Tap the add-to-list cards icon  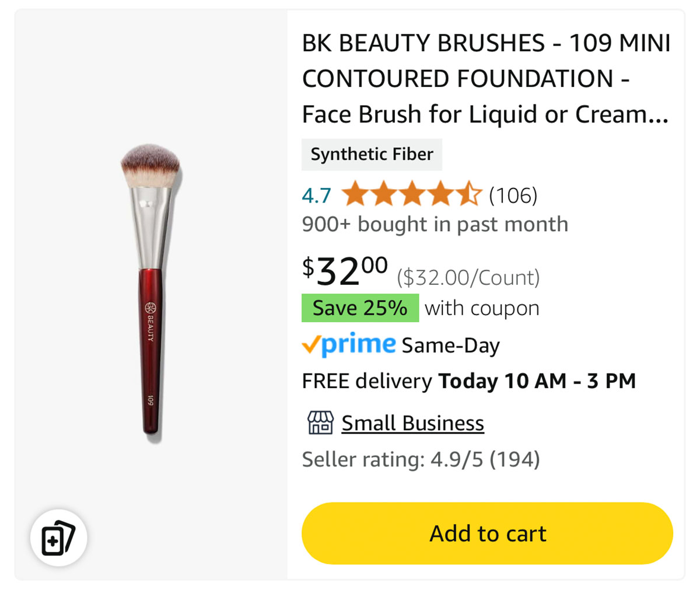pyautogui.click(x=58, y=538)
